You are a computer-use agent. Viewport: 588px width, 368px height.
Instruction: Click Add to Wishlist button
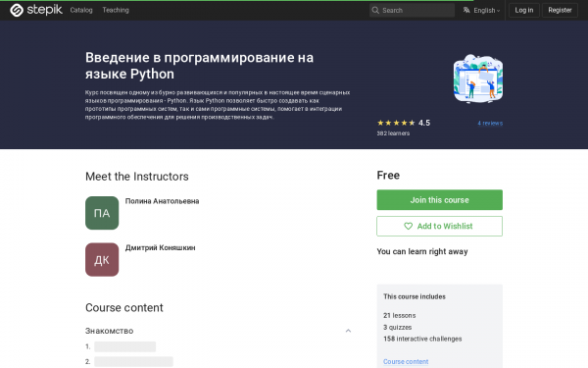(x=439, y=226)
